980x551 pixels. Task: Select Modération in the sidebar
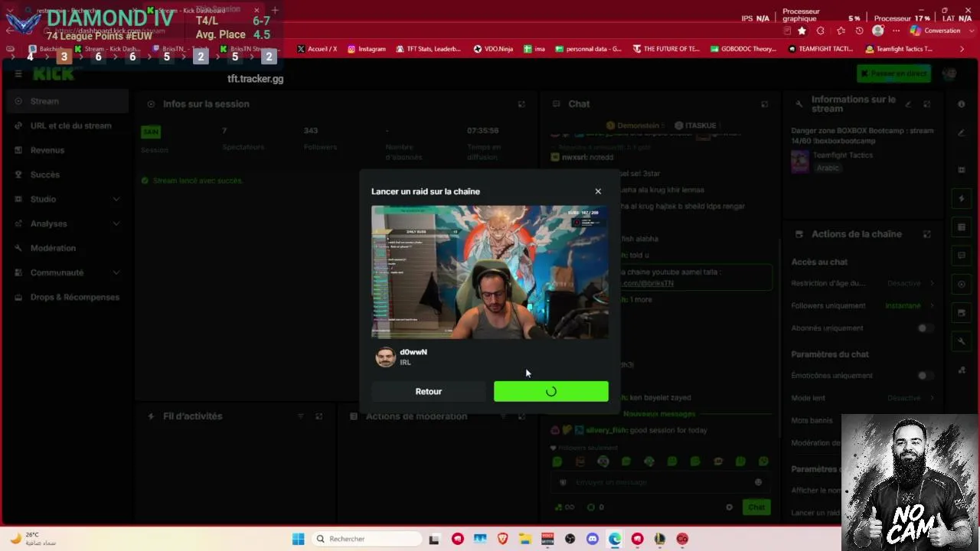pos(53,248)
